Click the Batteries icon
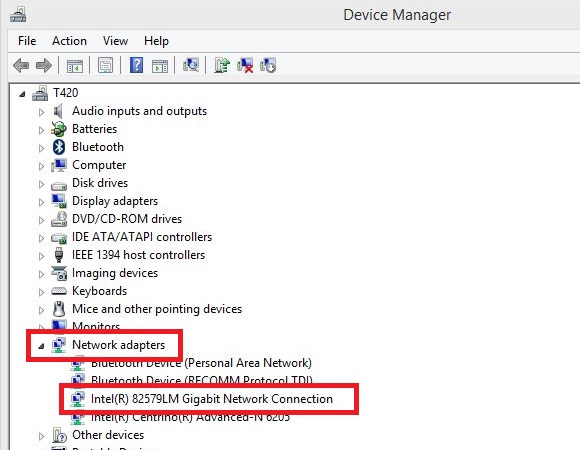 (x=59, y=129)
